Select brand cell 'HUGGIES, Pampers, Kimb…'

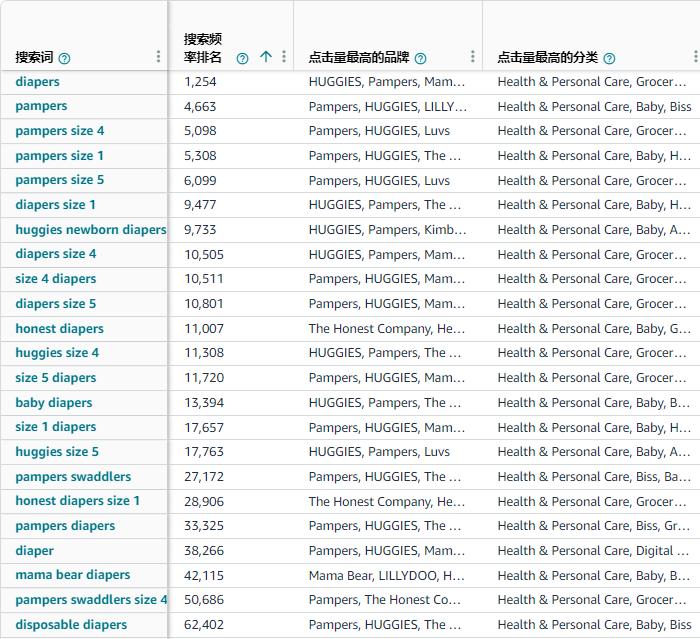coord(388,230)
